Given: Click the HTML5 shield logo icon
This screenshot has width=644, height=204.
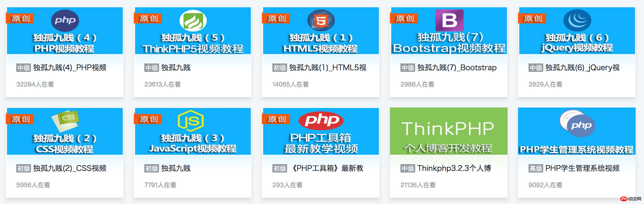Looking at the screenshot, I should [x=321, y=20].
